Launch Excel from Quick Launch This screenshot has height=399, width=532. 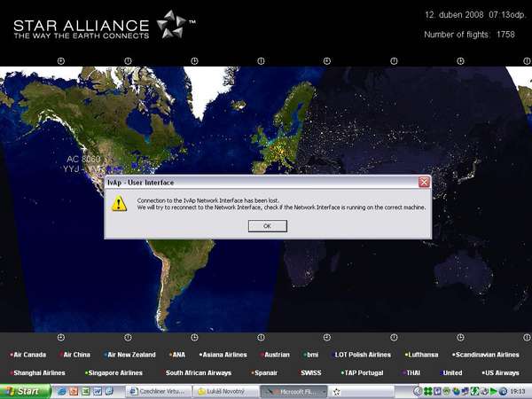(86, 391)
